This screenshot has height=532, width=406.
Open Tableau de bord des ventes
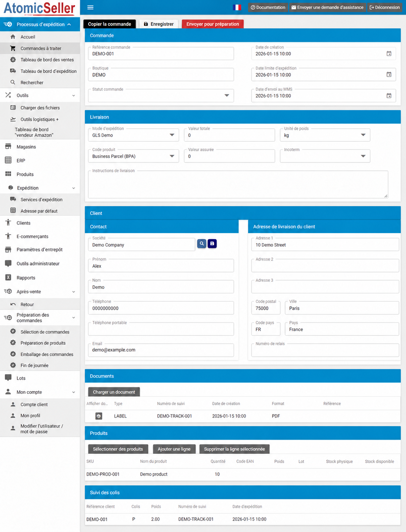click(47, 60)
